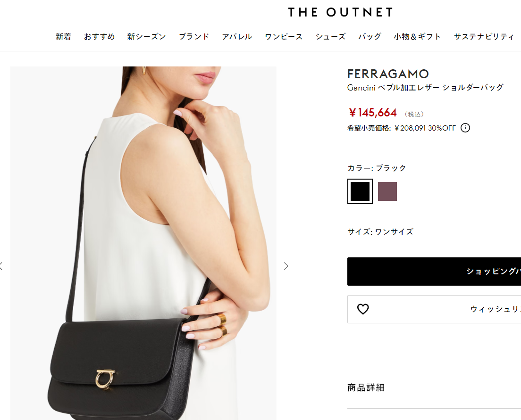Open the 小物＆ギフト menu
Screen dimensions: 521x420
(x=417, y=36)
